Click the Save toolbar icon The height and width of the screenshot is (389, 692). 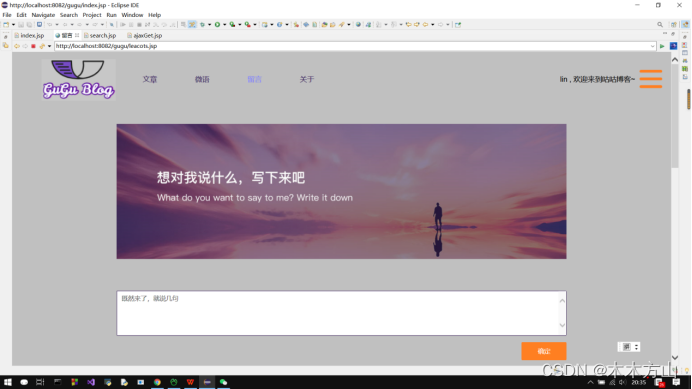pyautogui.click(x=21, y=25)
